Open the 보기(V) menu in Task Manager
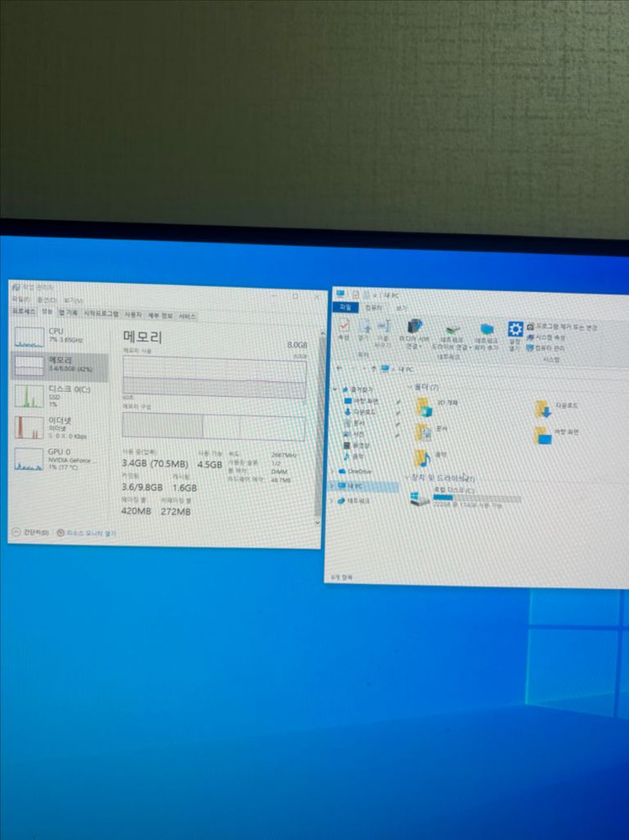 point(73,300)
